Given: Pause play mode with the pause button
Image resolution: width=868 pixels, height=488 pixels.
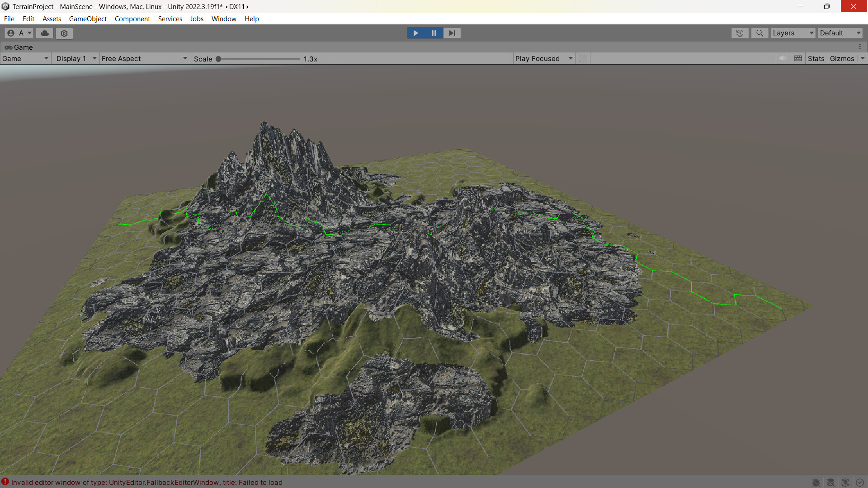Looking at the screenshot, I should (x=434, y=33).
